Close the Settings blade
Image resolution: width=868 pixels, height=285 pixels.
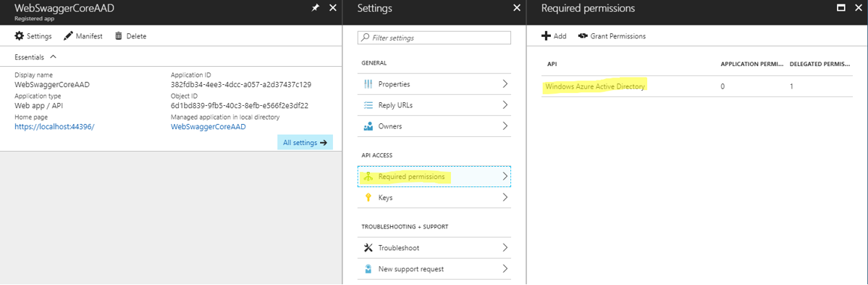pos(517,8)
